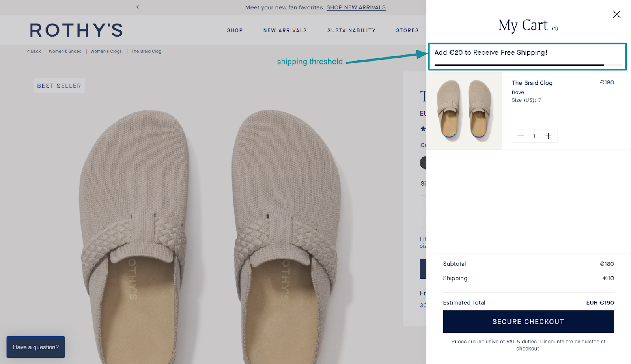Click the Braid Clog cart thumbnail
Screen dimensions: 631x364
click(464, 111)
